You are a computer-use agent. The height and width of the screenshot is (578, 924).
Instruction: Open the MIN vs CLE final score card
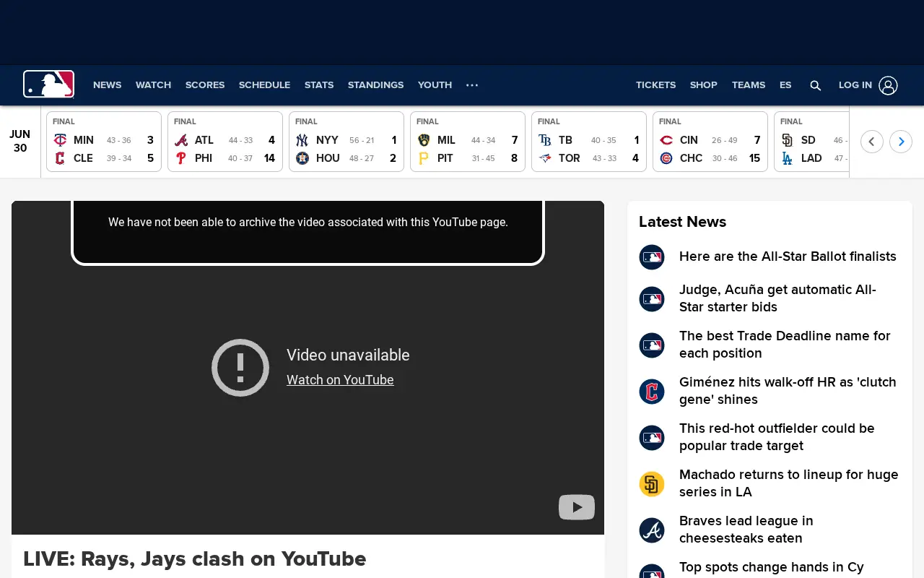(104, 142)
